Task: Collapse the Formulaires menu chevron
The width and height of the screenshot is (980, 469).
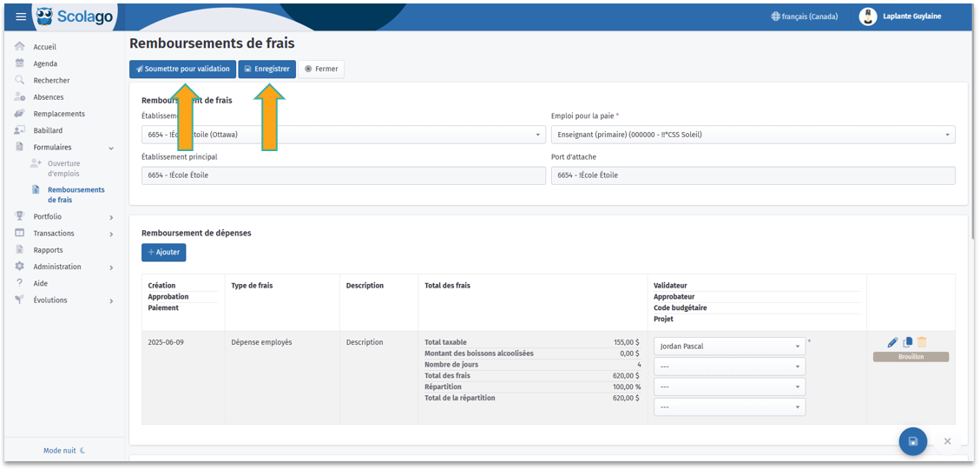Action: pyautogui.click(x=111, y=149)
